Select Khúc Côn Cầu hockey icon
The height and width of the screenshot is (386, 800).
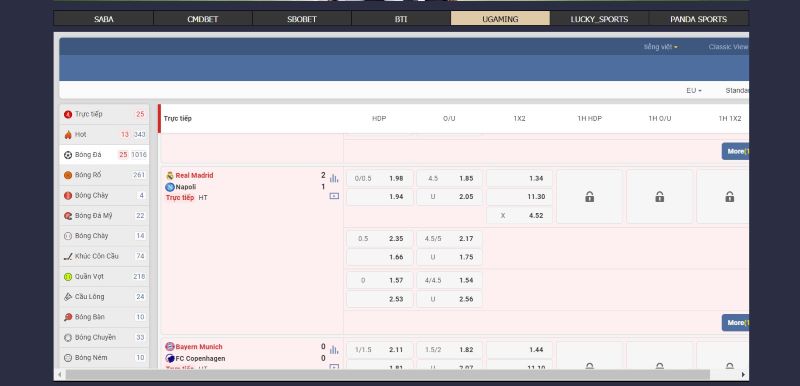coord(68,256)
